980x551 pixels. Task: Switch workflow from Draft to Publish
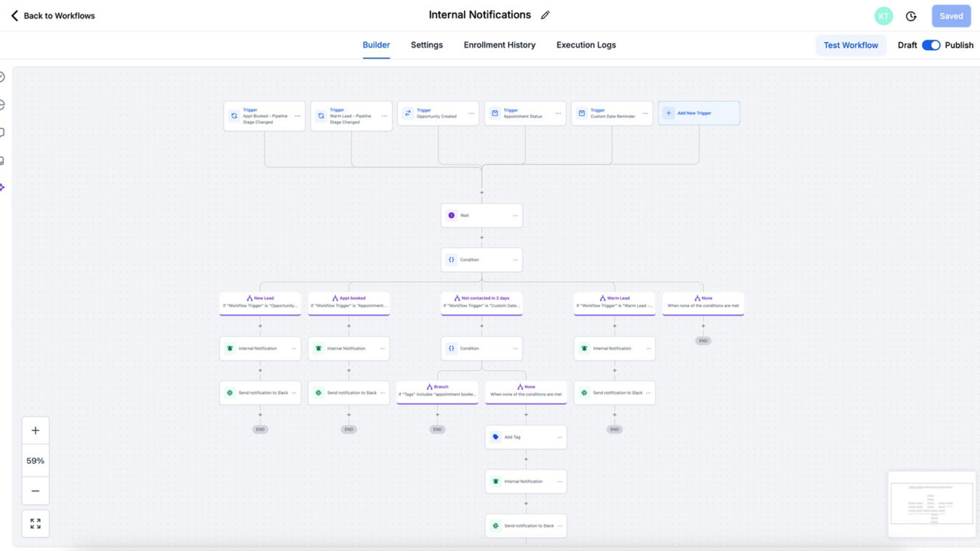931,45
